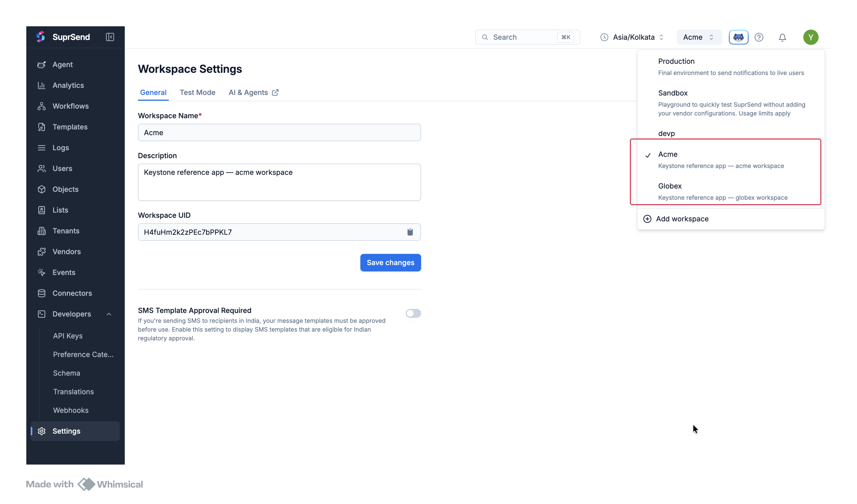Collapse the sidebar panel icon
857x504 pixels.
pos(110,37)
